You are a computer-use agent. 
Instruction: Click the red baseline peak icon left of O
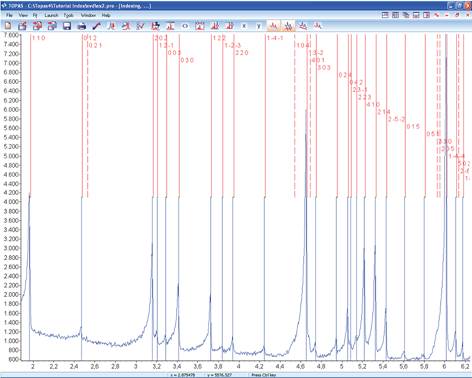click(x=170, y=26)
